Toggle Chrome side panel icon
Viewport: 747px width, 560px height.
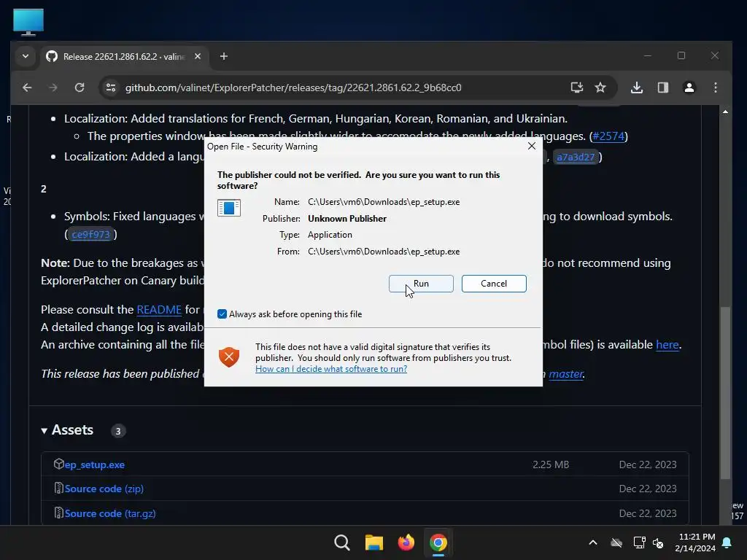(x=663, y=87)
